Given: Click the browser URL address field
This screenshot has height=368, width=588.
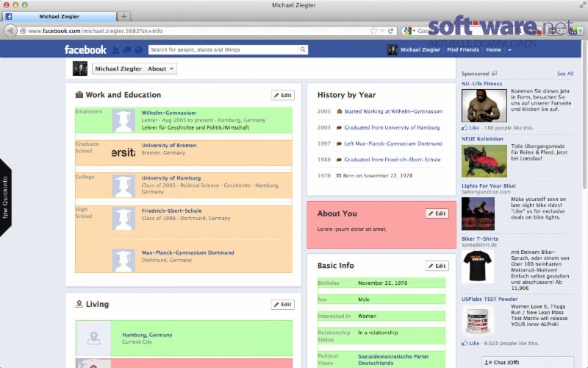Looking at the screenshot, I should click(195, 31).
